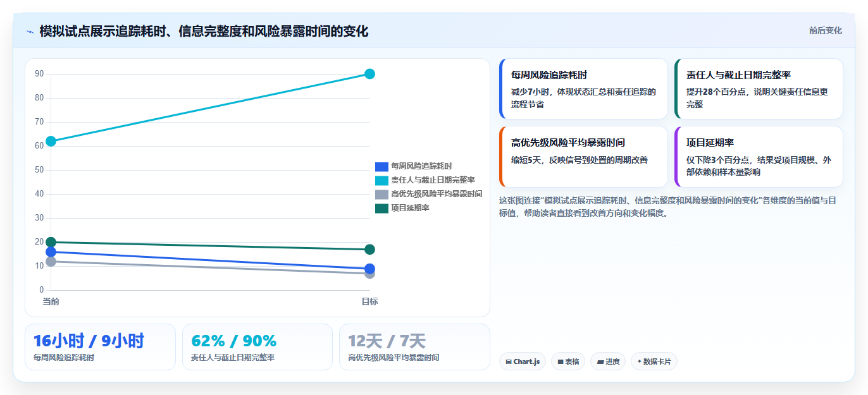Click the lightning icon beside the title
Image resolution: width=868 pixels, height=395 pixels.
coord(30,32)
